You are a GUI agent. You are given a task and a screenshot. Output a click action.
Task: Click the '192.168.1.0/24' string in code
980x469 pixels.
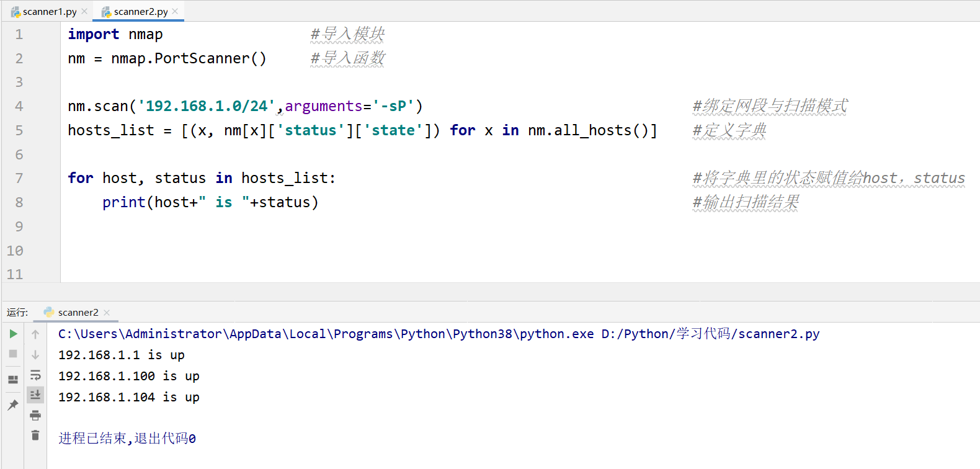click(206, 107)
